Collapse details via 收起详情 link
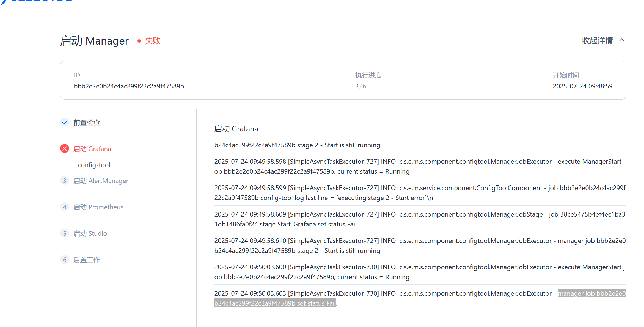The image size is (644, 327). (597, 40)
